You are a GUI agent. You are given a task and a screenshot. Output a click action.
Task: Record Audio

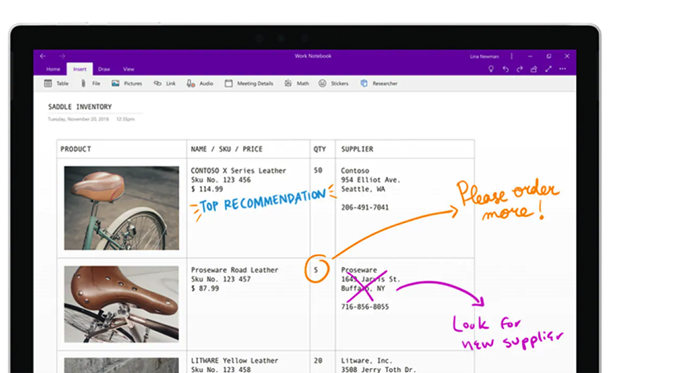click(200, 83)
